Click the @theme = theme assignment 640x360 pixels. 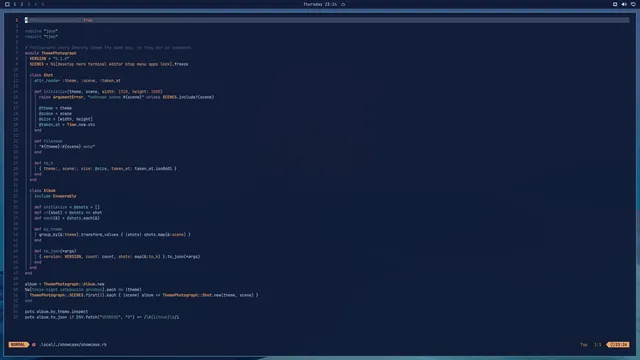(55, 108)
